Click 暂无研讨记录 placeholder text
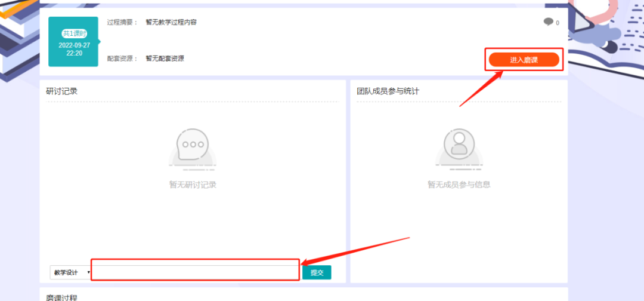The image size is (644, 301). coord(193,185)
